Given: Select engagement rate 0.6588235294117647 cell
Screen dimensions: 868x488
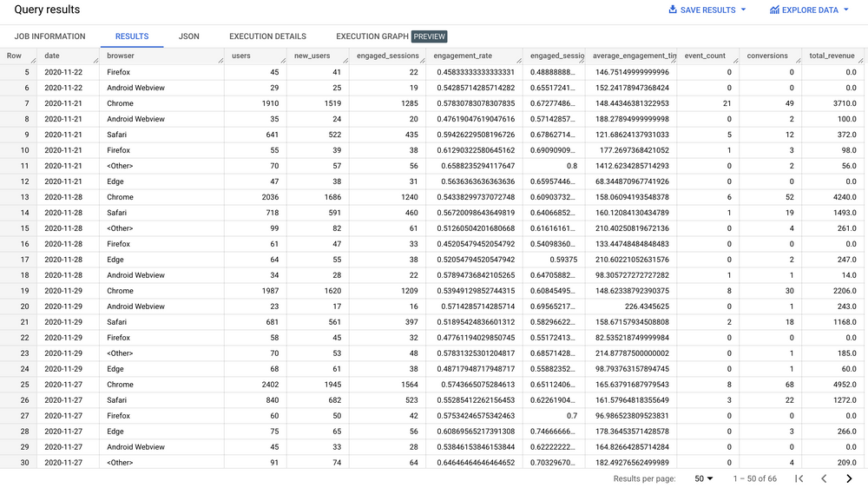Looking at the screenshot, I should pos(477,166).
